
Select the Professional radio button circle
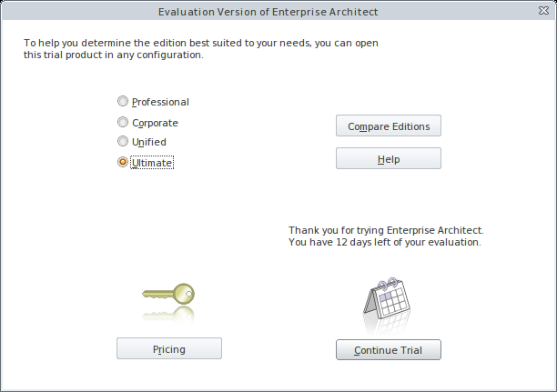coord(123,102)
